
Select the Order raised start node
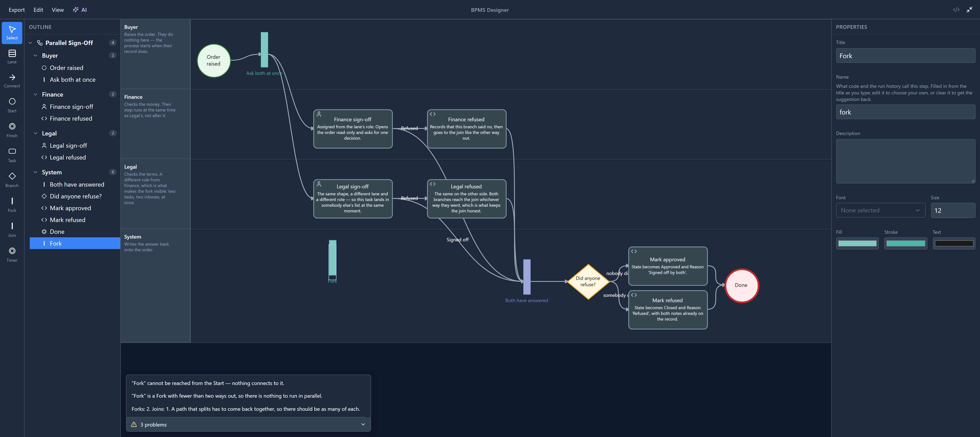tap(213, 61)
